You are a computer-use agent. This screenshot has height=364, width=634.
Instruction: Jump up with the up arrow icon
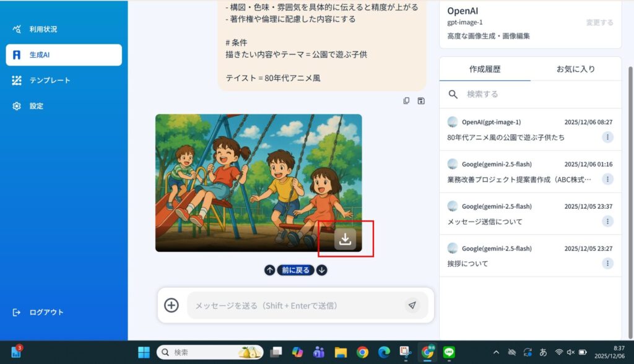coord(269,270)
